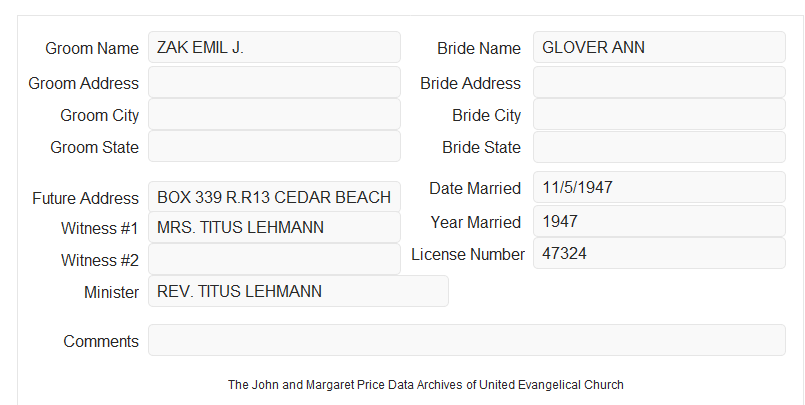Select the Bride Name field with GLOVER ANN

pos(659,47)
